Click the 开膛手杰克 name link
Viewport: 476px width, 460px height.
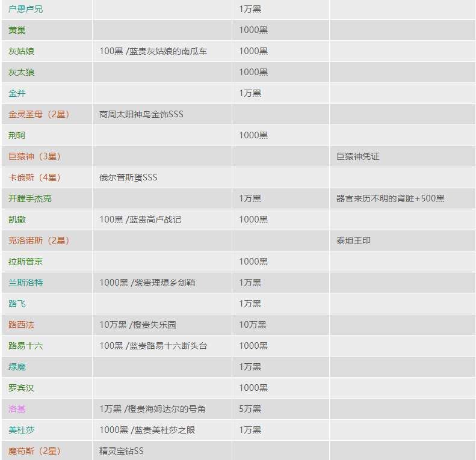coord(30,198)
